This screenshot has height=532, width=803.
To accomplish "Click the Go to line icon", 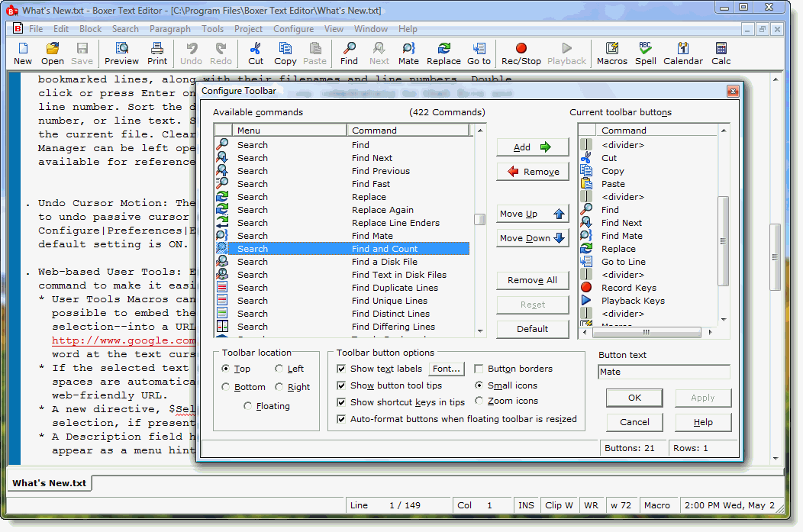I will point(479,53).
